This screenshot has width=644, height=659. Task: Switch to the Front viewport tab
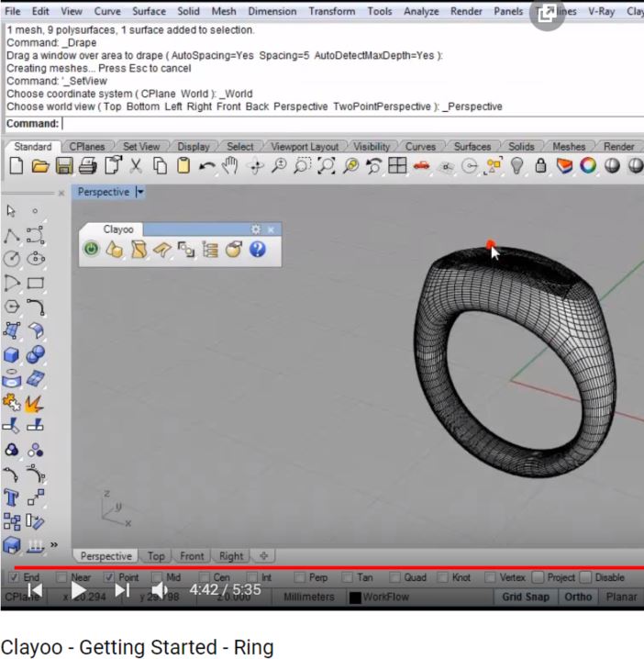click(x=192, y=556)
